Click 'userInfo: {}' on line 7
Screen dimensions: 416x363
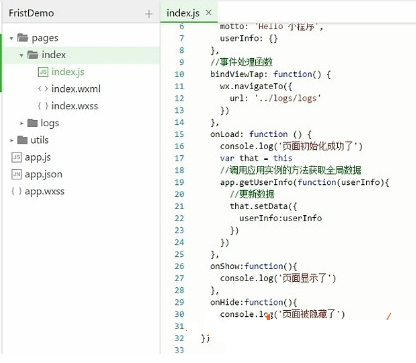249,38
